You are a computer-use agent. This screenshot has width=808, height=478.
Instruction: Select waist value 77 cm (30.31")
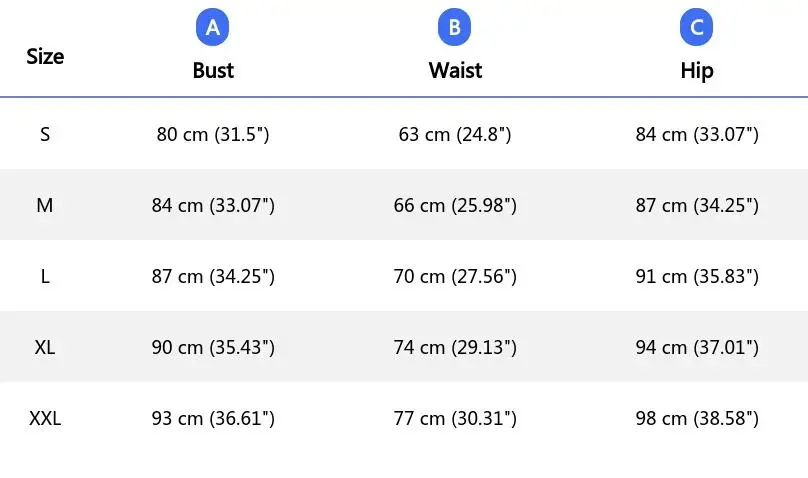tap(455, 418)
